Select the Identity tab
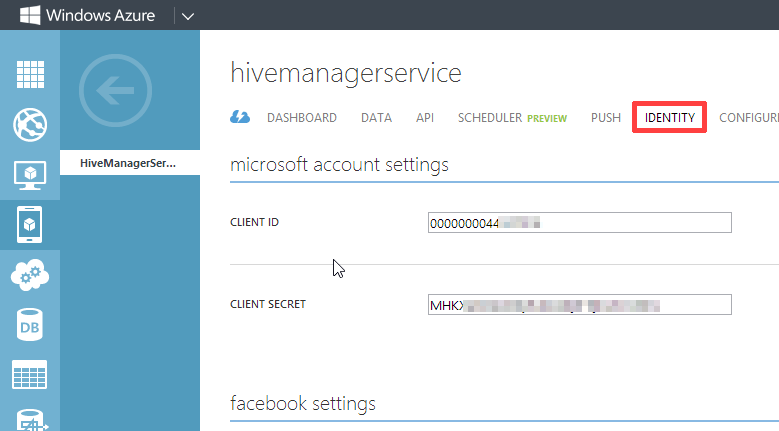This screenshot has height=431, width=779. [x=670, y=118]
